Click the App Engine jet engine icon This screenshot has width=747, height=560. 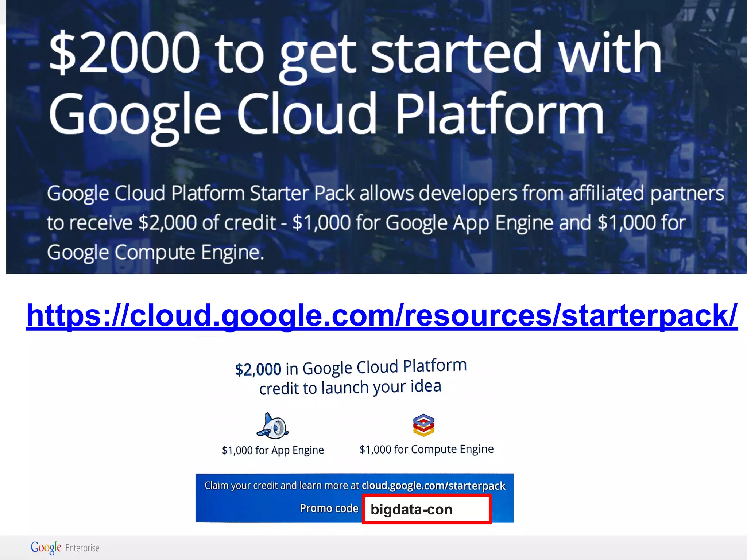(x=272, y=425)
